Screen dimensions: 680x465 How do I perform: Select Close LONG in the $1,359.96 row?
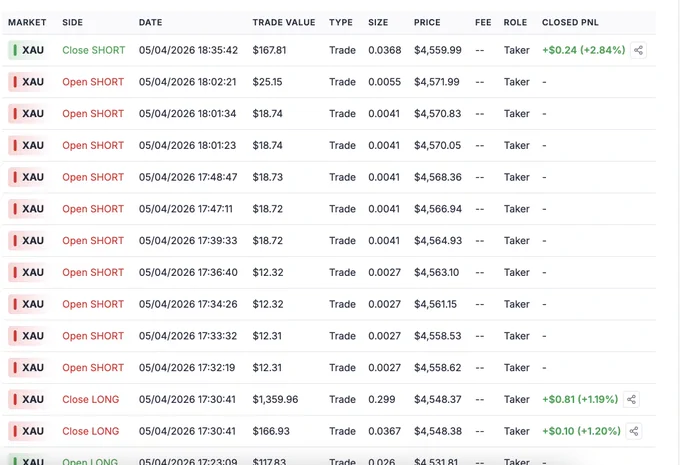point(91,400)
